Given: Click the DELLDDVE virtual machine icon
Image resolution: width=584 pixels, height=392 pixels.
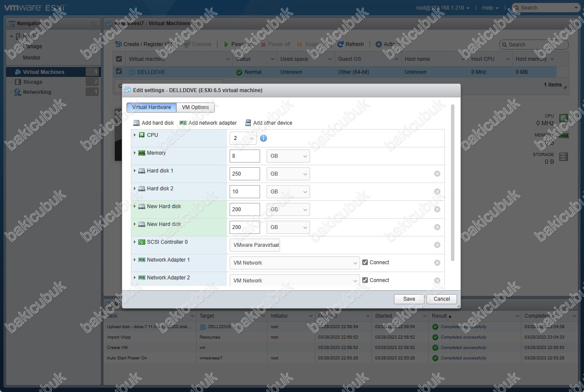Looking at the screenshot, I should pos(132,72).
